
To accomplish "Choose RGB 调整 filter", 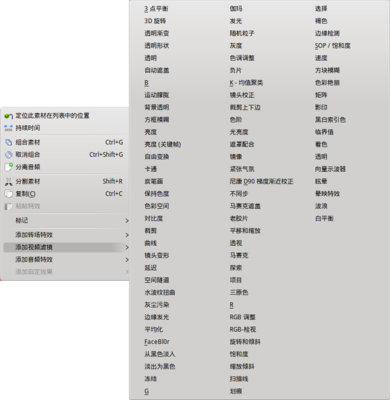I will pos(242,317).
